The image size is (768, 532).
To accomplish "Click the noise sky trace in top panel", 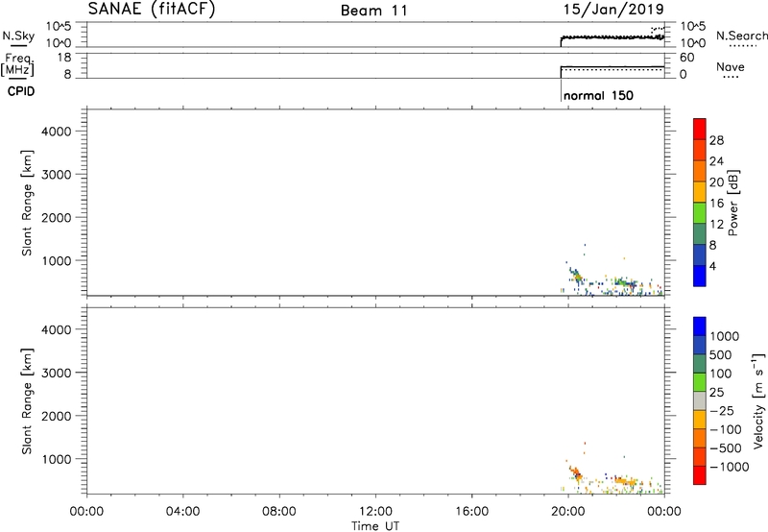I will (612, 37).
